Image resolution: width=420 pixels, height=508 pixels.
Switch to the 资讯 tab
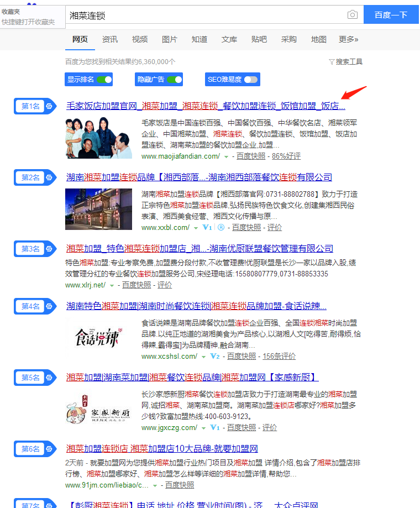point(110,39)
